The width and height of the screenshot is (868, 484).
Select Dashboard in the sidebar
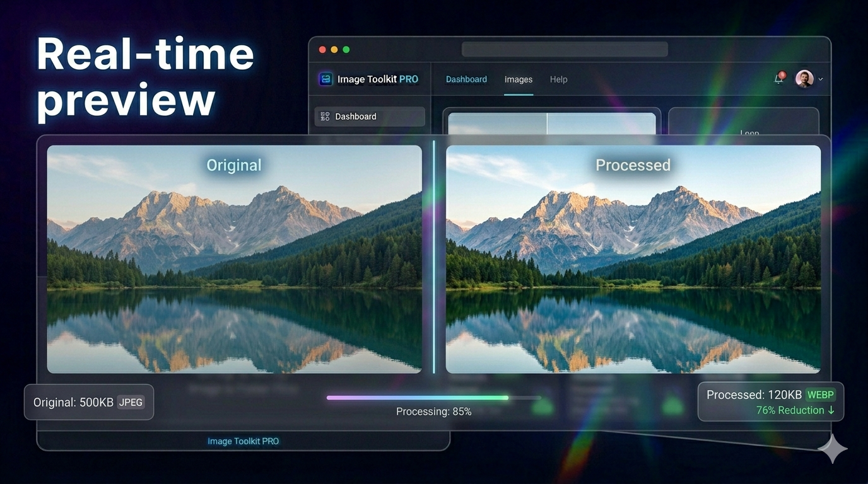(370, 117)
